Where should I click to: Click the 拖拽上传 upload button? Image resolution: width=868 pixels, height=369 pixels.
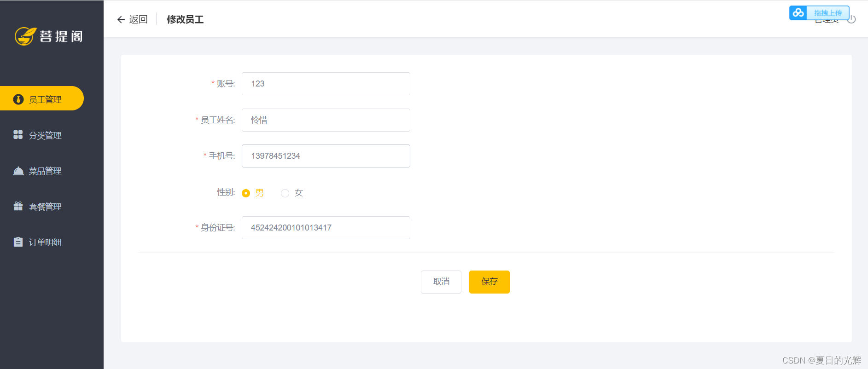[x=819, y=13]
